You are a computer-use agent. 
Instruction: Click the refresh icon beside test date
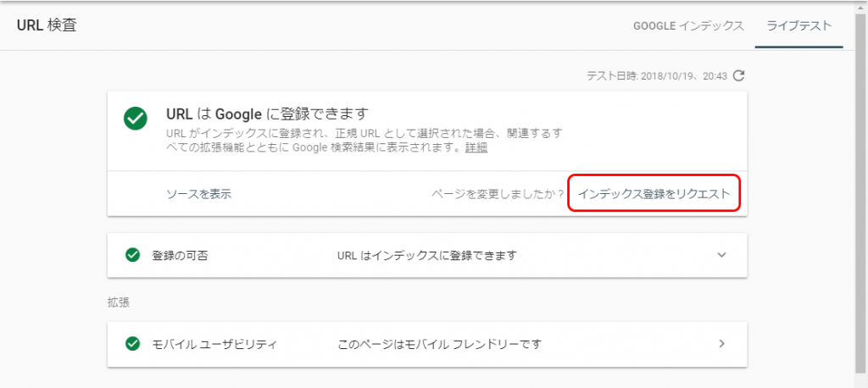738,76
